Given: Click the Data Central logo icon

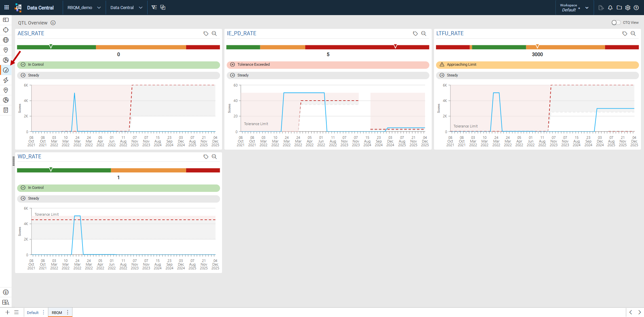Looking at the screenshot, I should point(18,7).
